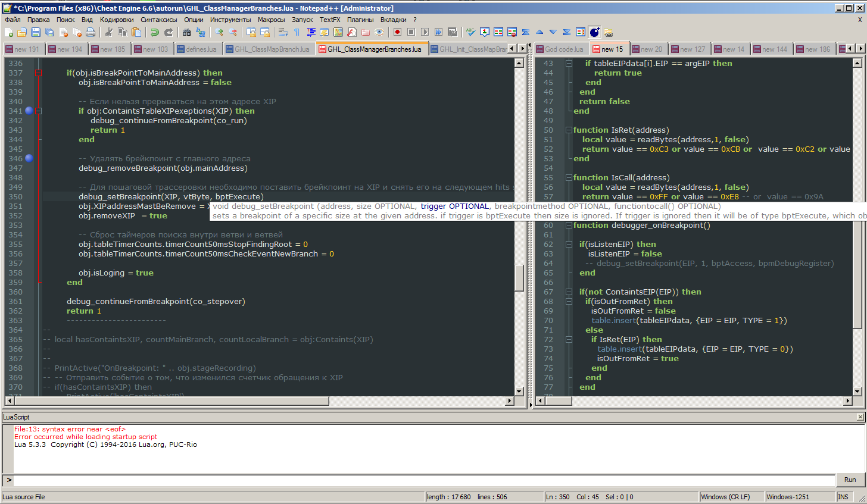Click the Function List toolbar icon
This screenshot has height=504, width=867.
click(351, 32)
